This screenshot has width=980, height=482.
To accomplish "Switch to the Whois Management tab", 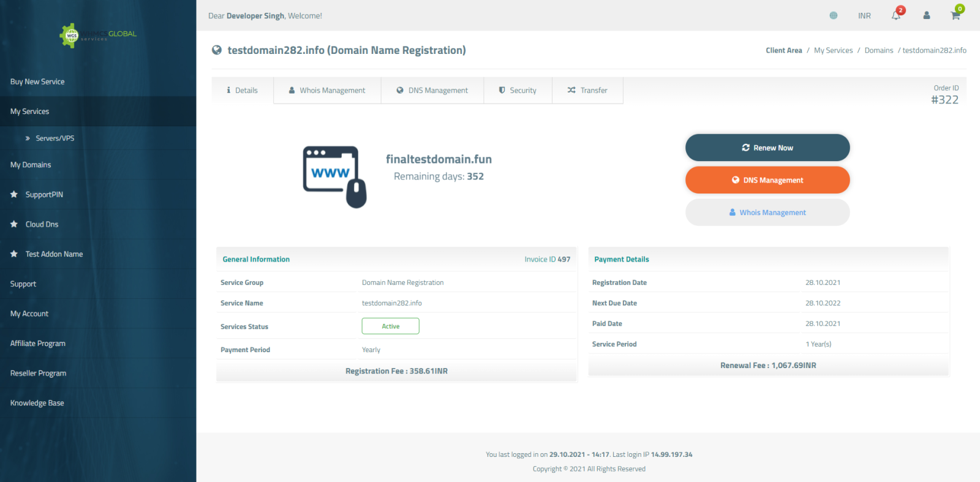I will [327, 90].
